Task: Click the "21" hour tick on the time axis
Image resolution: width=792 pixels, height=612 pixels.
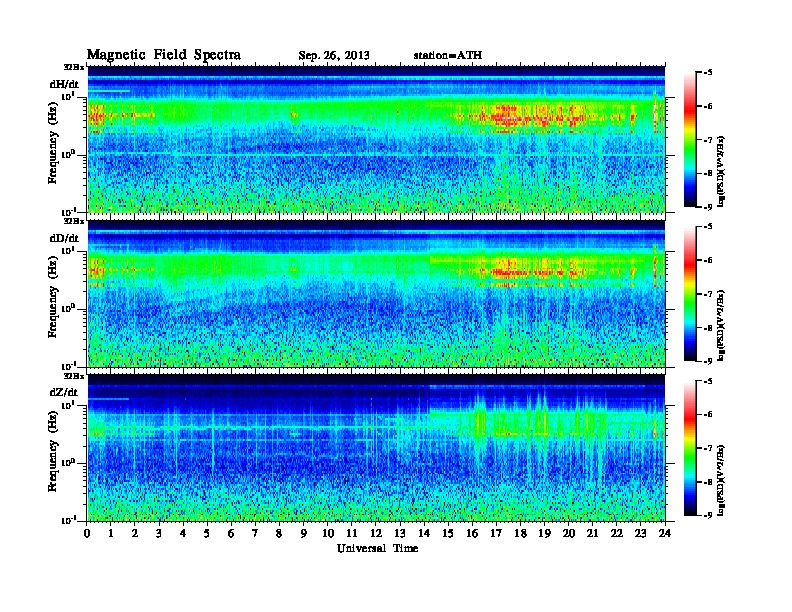Action: point(592,533)
